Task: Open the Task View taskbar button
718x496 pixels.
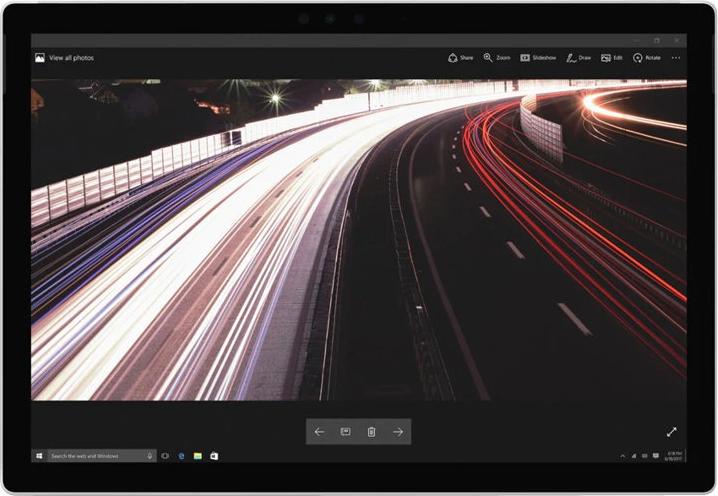Action: 165,456
